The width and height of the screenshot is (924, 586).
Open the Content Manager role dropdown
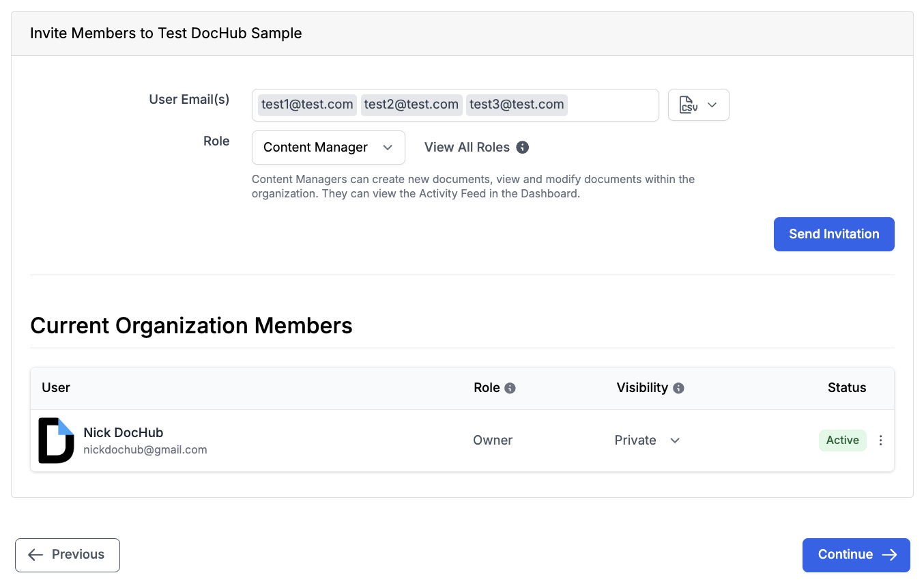tap(328, 148)
